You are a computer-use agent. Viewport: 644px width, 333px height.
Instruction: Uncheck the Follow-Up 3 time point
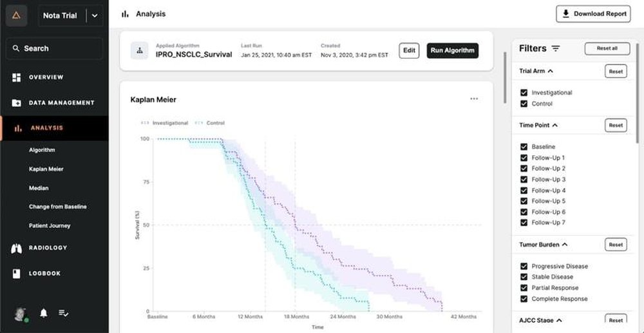[524, 180]
